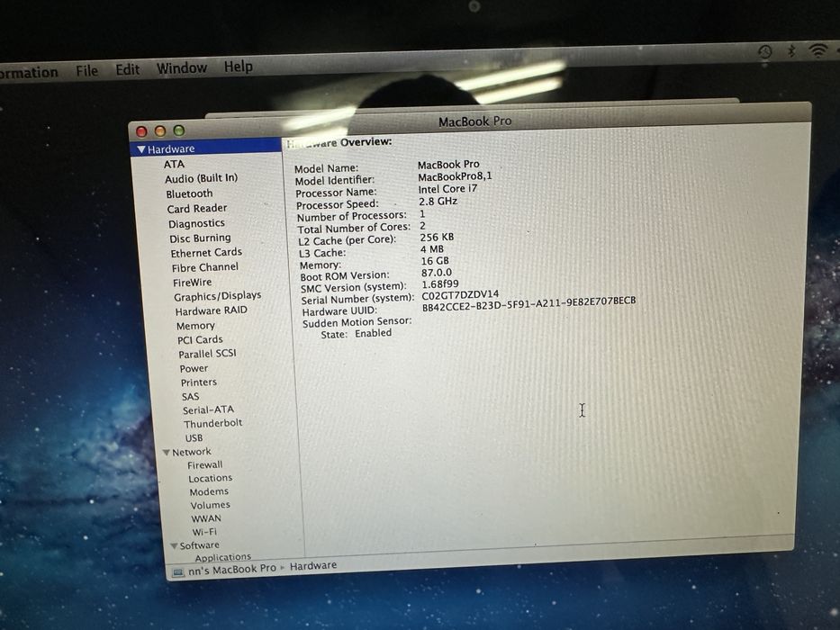Open the Edit menu
This screenshot has width=840, height=630.
(x=128, y=69)
